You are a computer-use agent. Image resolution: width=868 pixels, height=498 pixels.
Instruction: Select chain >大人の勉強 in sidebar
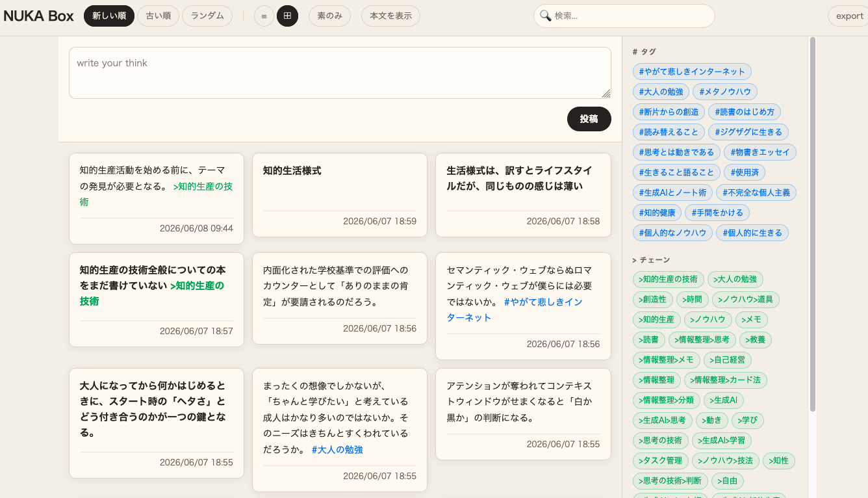(x=735, y=280)
